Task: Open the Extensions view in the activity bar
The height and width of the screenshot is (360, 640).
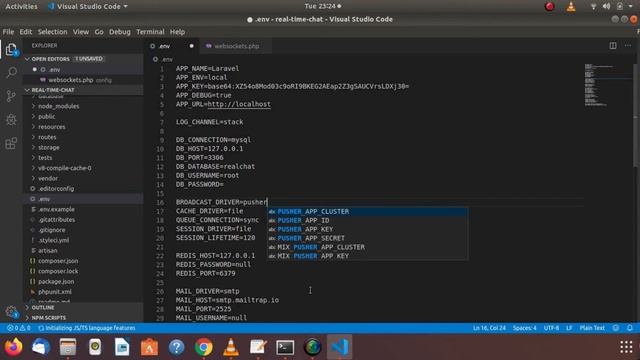Action: pyautogui.click(x=11, y=143)
